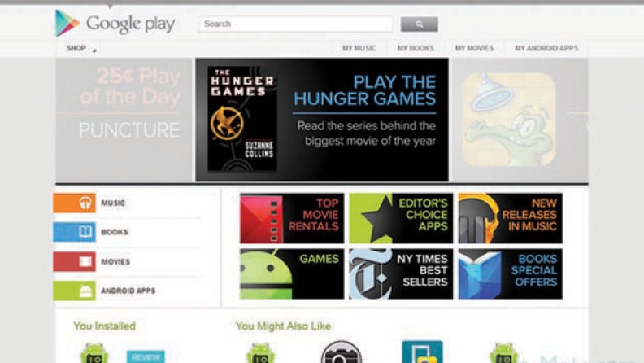
Task: Open the Play The Hunger Games banner
Action: click(x=322, y=120)
